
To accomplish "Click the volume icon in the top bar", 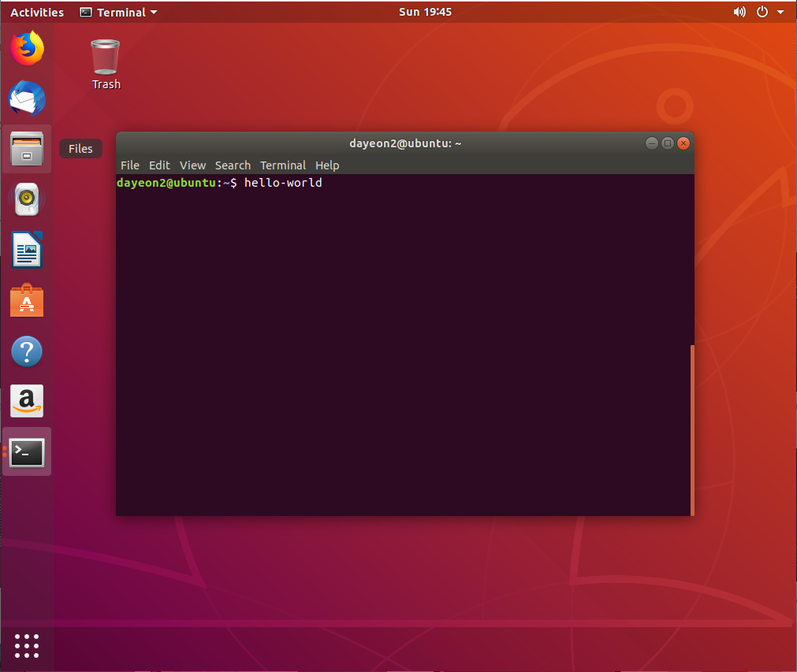I will click(x=739, y=12).
